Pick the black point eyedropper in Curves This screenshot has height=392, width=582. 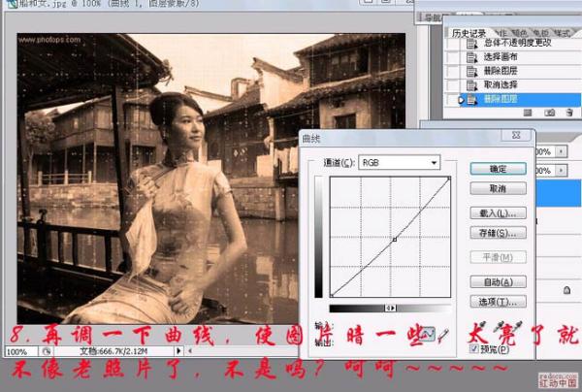tap(480, 327)
